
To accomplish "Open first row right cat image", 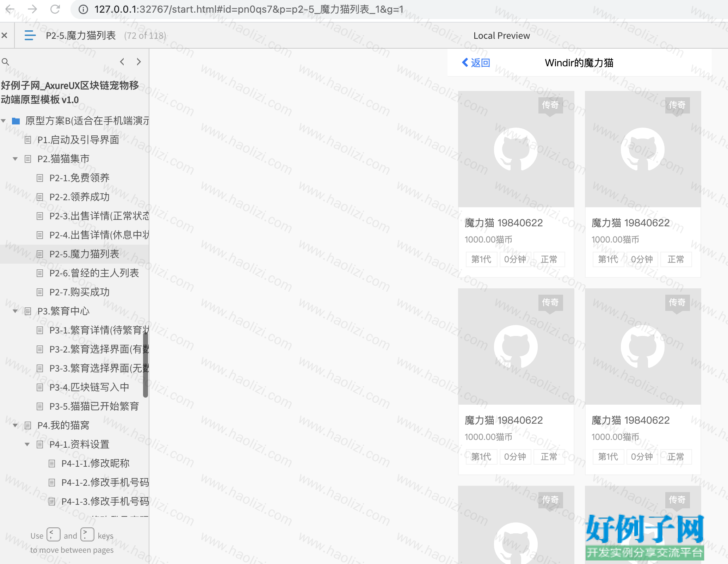I will 643,149.
